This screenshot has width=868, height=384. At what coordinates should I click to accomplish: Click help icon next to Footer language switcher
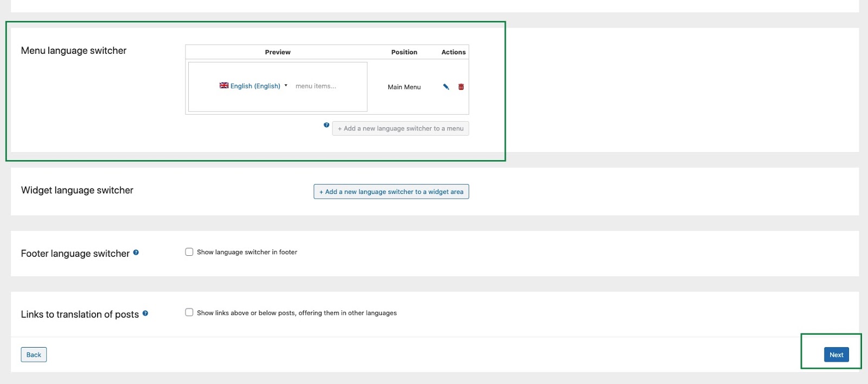pyautogui.click(x=136, y=253)
